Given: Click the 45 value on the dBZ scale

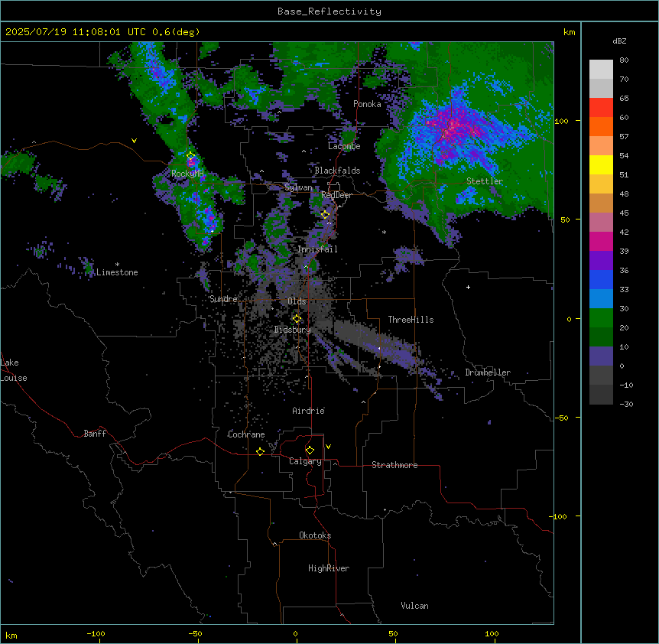Looking at the screenshot, I should [624, 213].
